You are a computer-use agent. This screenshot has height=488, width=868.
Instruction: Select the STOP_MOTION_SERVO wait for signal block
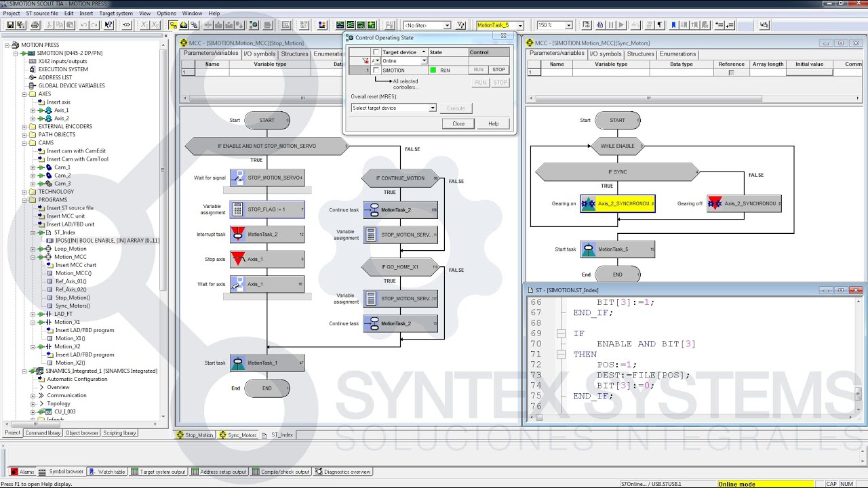coord(267,178)
